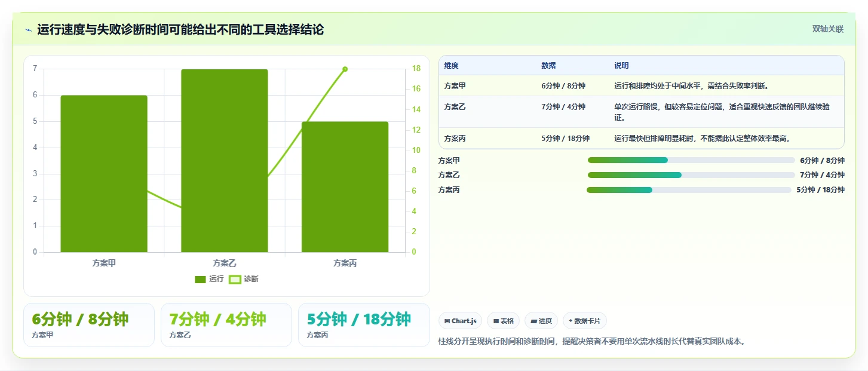868x371 pixels.
Task: Click the 方案丙 bar in chart
Action: coord(345,186)
